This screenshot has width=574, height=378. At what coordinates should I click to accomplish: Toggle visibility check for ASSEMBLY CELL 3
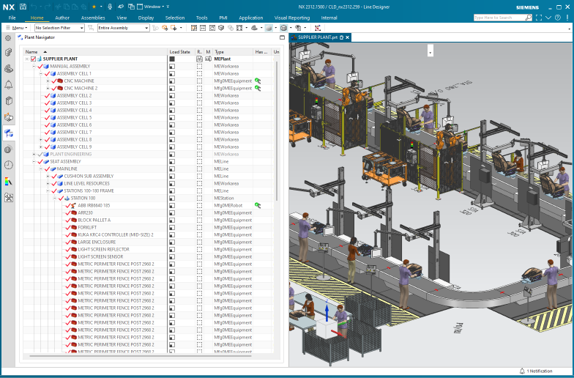point(47,103)
